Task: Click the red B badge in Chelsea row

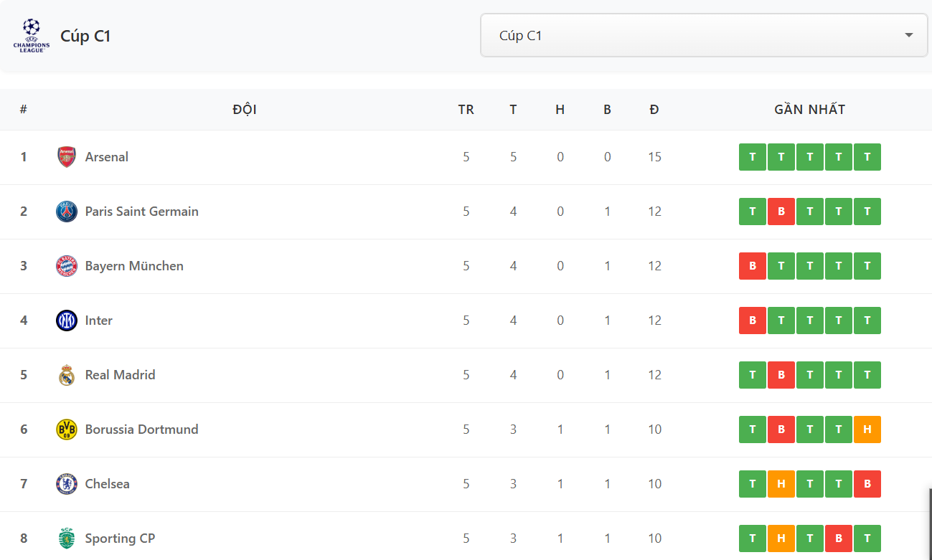Action: 867,484
